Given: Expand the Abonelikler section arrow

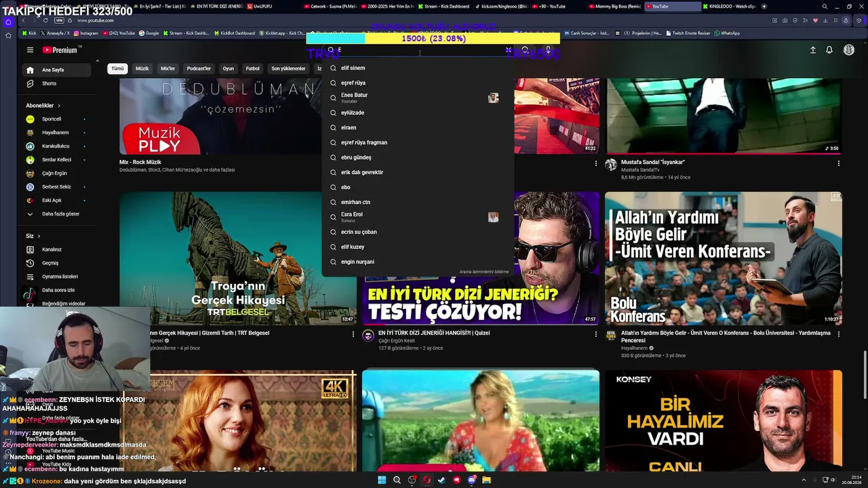Looking at the screenshot, I should (59, 106).
